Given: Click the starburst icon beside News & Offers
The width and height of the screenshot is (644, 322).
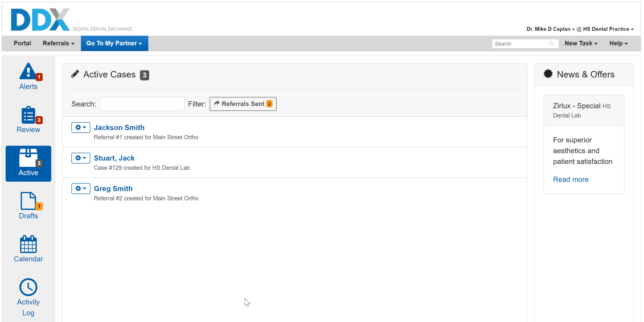Looking at the screenshot, I should (x=548, y=74).
